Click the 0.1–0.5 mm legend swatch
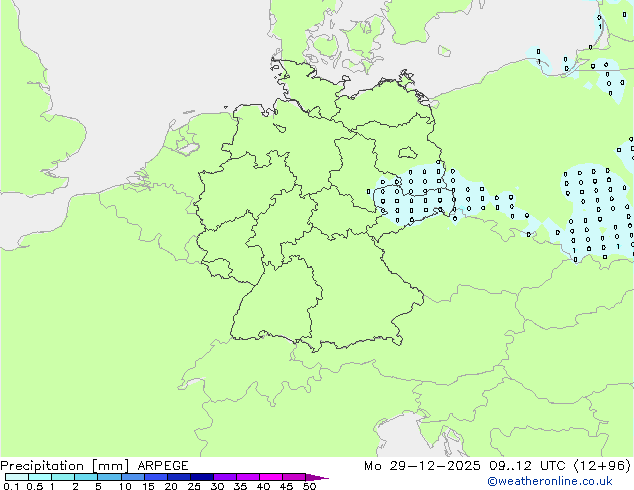Image resolution: width=634 pixels, height=490 pixels. point(17,477)
